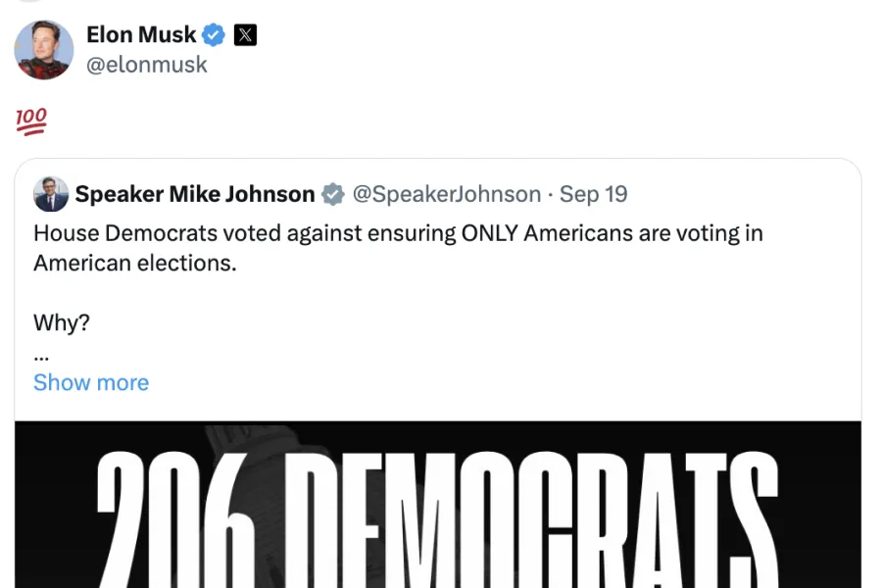The width and height of the screenshot is (882, 588).
Task: Open Speaker Mike Johnson's avatar
Action: point(51,194)
